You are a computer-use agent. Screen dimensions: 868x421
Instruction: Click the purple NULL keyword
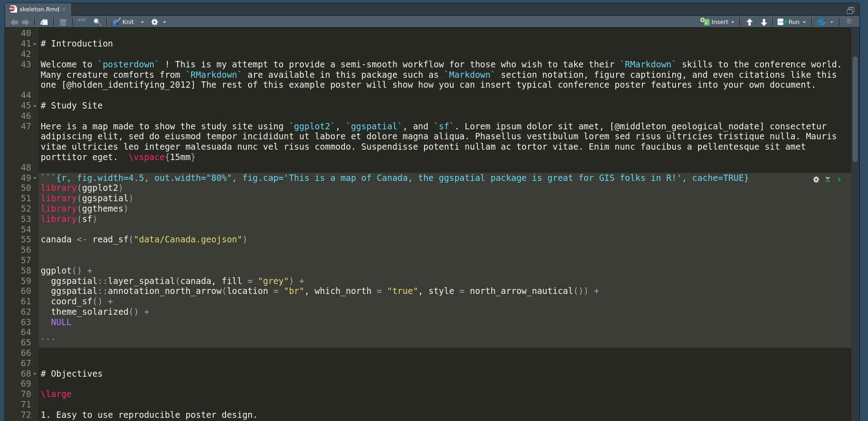(61, 322)
